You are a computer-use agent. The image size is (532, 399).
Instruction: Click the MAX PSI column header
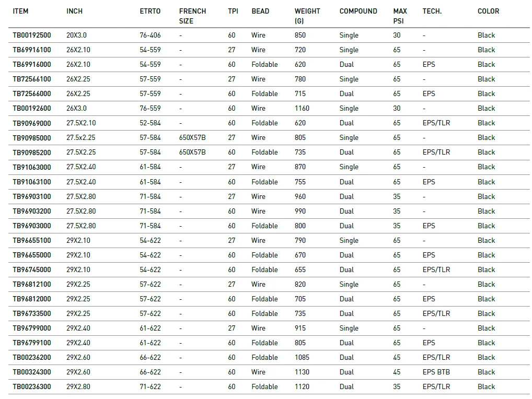400,16
